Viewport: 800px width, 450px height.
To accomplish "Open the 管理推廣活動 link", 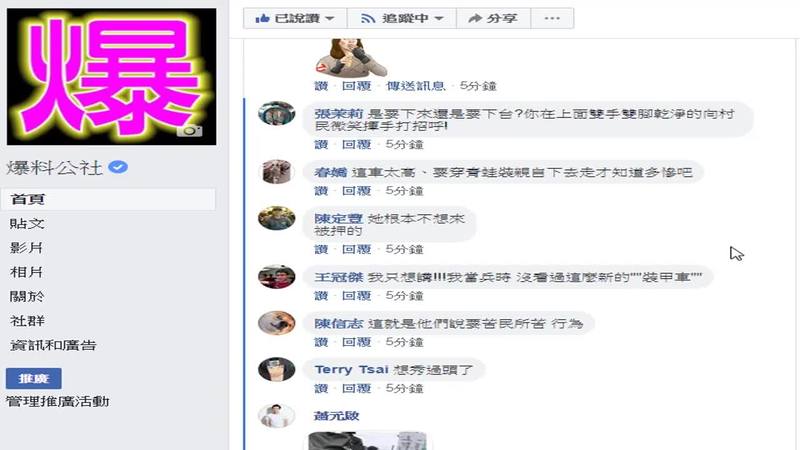I will (58, 402).
